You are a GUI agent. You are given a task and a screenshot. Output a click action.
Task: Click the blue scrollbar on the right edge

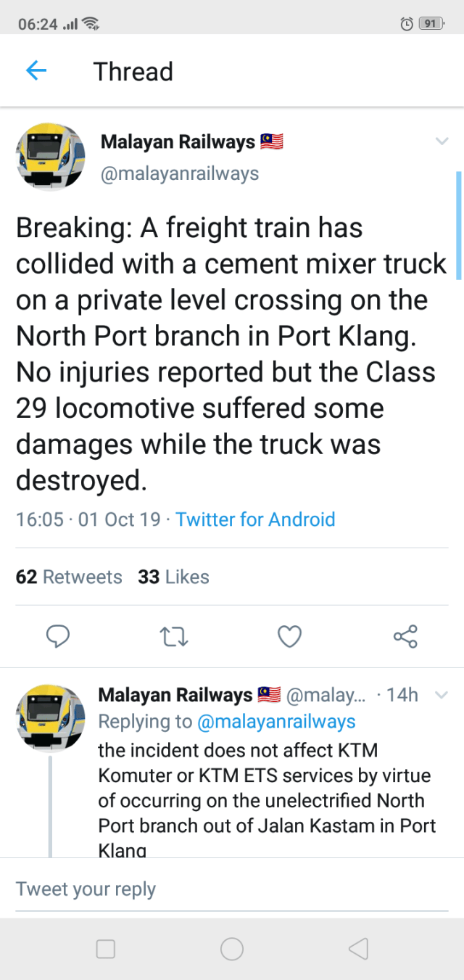[x=458, y=225]
